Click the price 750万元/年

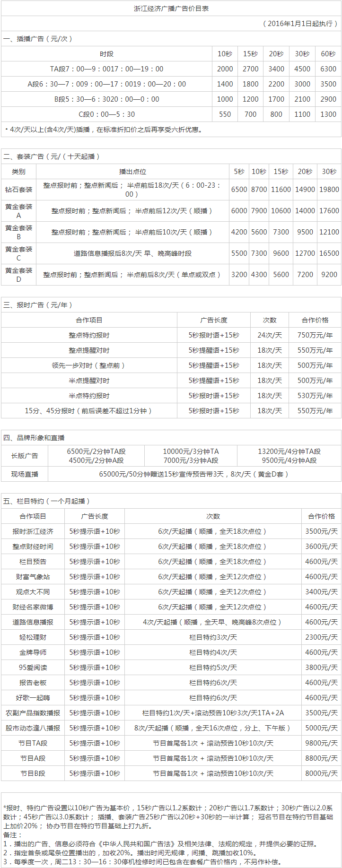[x=315, y=335]
